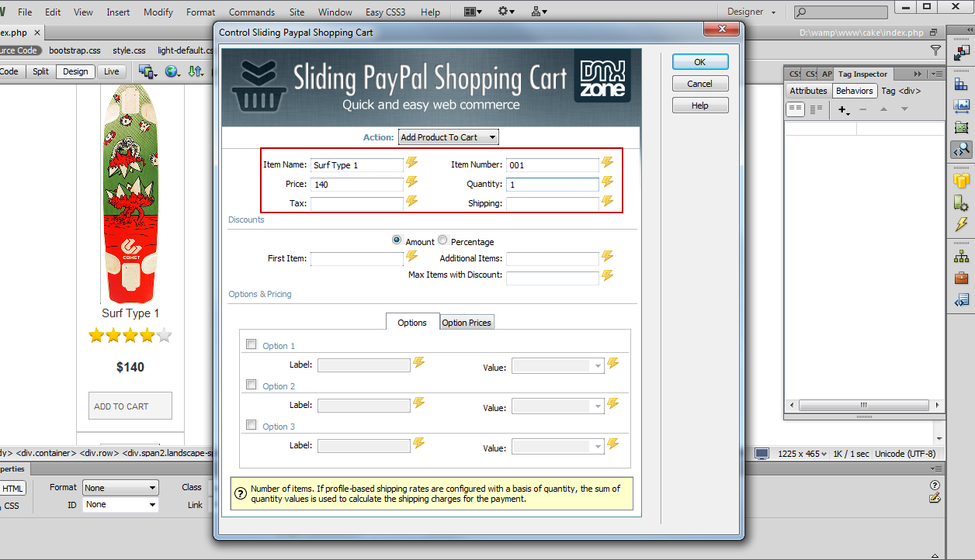Open the Modify menu
Viewport: 975px width, 560px height.
(x=158, y=12)
